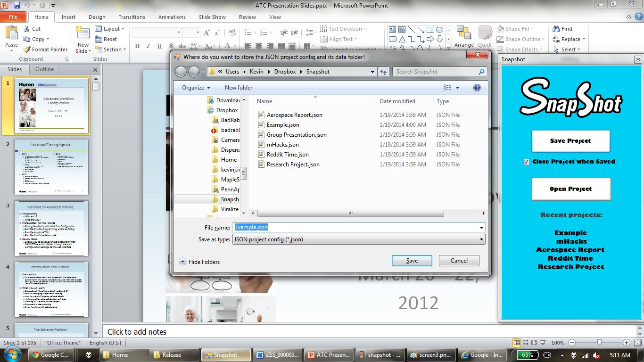This screenshot has width=644, height=362.
Task: Click the Back navigation arrow in save dialog
Action: pyautogui.click(x=181, y=72)
